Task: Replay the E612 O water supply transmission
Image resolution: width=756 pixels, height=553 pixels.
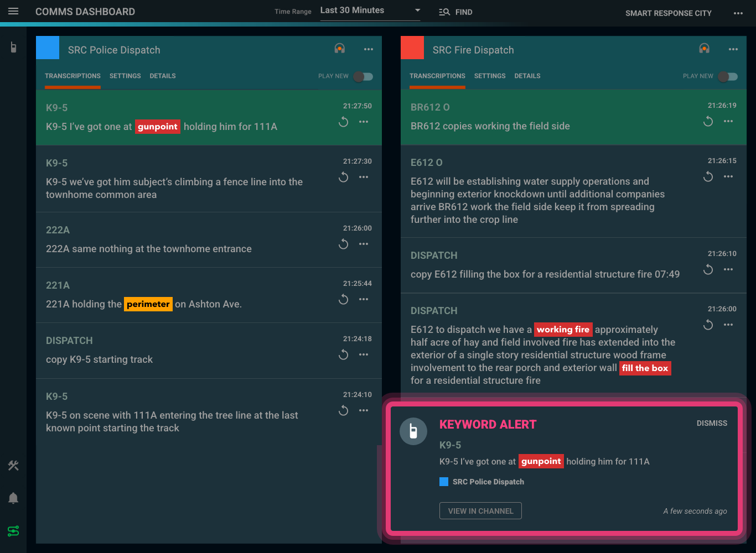Action: point(708,176)
